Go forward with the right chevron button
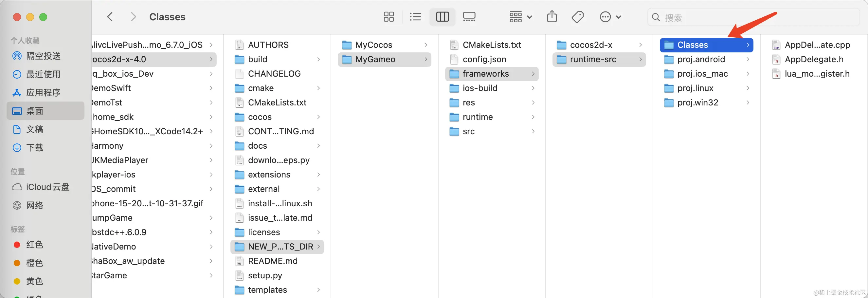868x298 pixels. [x=134, y=17]
